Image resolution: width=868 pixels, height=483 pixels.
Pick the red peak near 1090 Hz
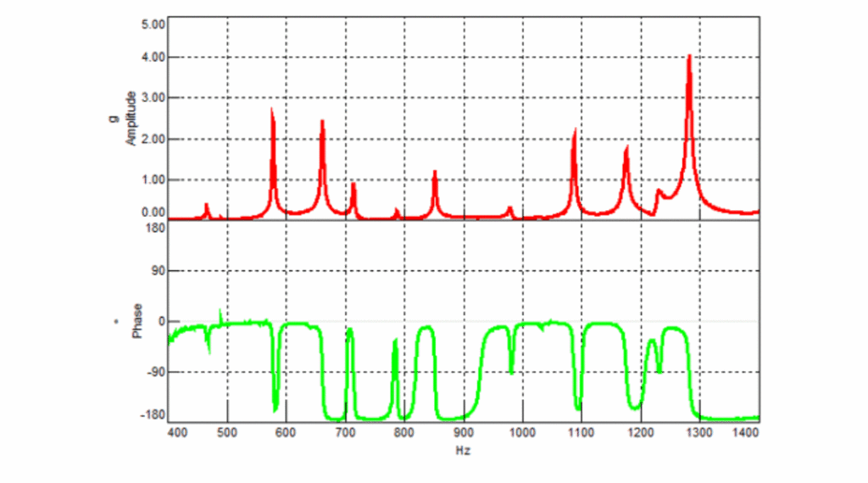click(x=575, y=133)
